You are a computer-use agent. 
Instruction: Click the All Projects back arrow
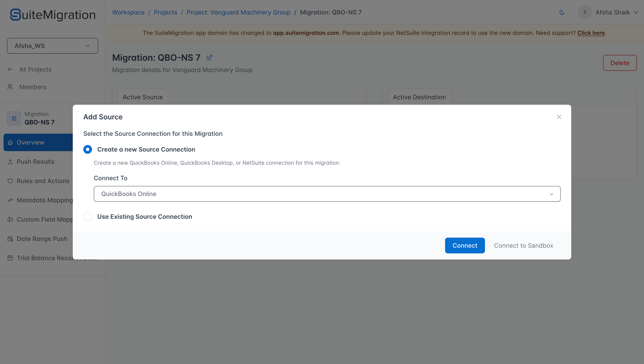[10, 70]
